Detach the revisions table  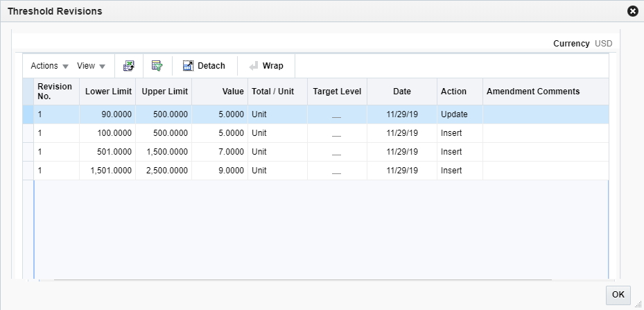pos(204,66)
